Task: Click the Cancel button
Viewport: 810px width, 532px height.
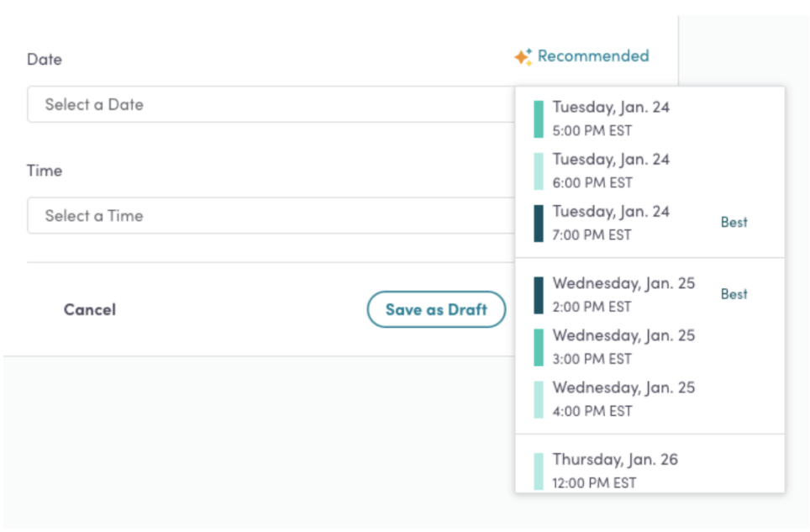Action: coord(90,310)
